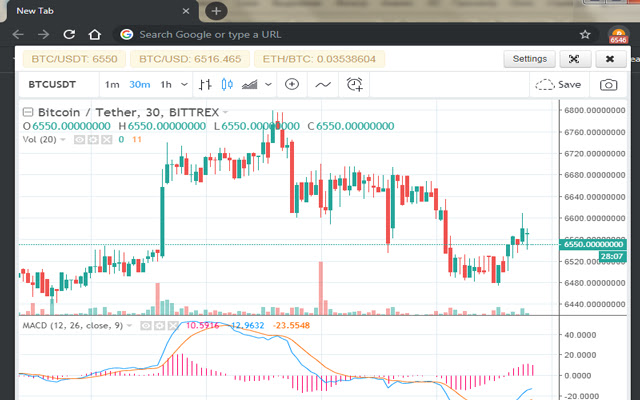The image size is (640, 400).
Task: Open the Settings button
Action: [529, 59]
